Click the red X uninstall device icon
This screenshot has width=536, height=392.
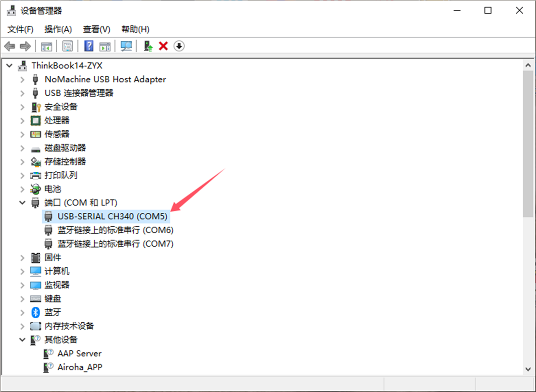coord(163,46)
